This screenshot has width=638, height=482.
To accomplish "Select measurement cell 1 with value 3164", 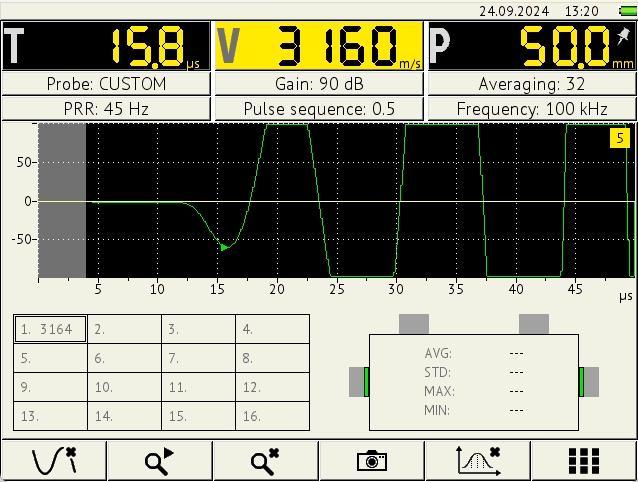I will point(50,327).
